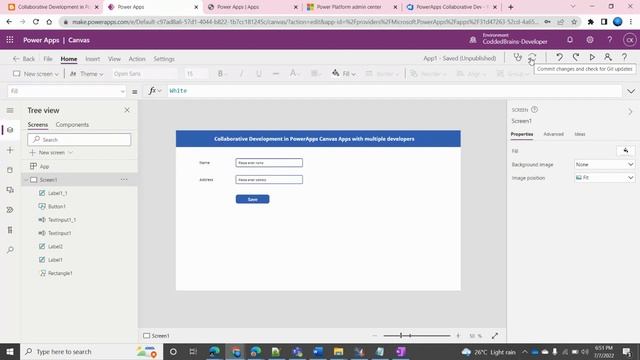Open Screen1 more options ellipsis
This screenshot has height=360, width=640.
[124, 180]
